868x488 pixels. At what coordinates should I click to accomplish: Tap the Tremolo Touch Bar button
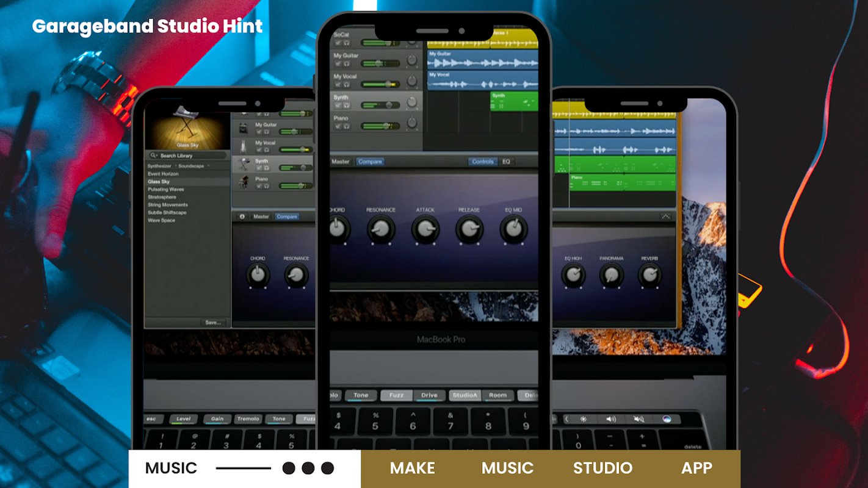[x=248, y=419]
